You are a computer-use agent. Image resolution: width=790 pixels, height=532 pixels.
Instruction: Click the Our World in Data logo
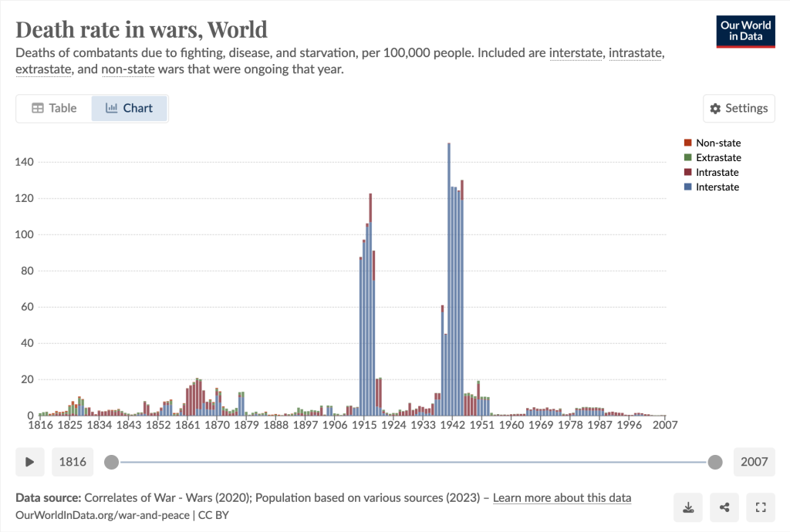pyautogui.click(x=745, y=31)
